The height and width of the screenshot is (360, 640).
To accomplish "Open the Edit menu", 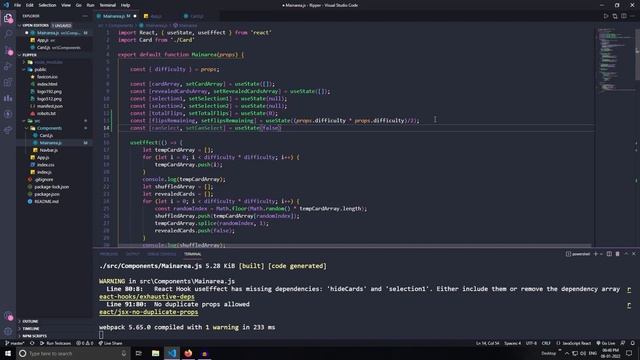I will [30, 5].
